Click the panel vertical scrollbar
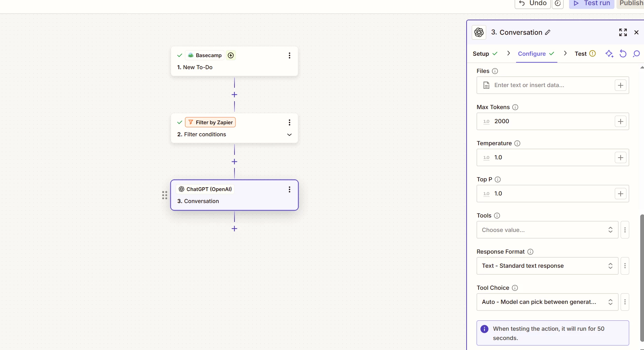The height and width of the screenshot is (350, 644). point(642,278)
